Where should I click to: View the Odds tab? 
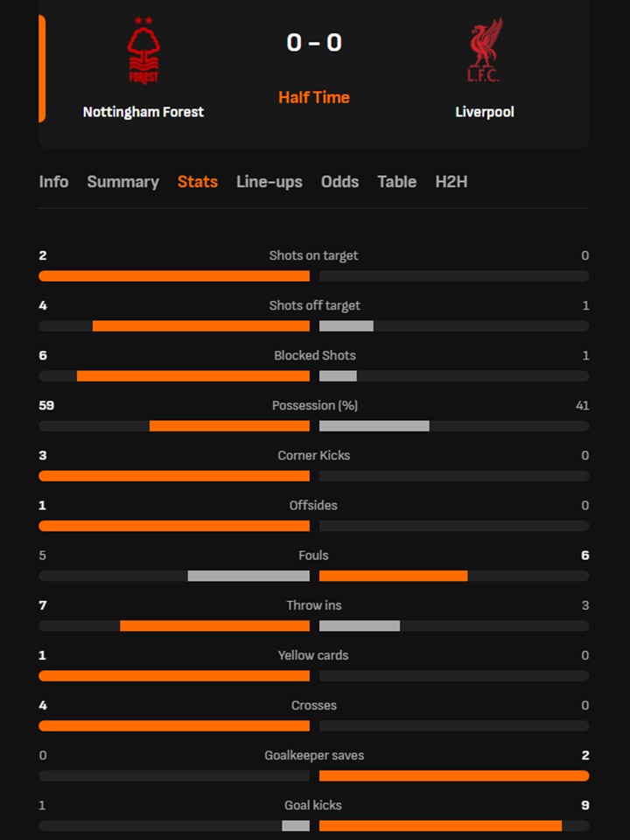pos(339,182)
